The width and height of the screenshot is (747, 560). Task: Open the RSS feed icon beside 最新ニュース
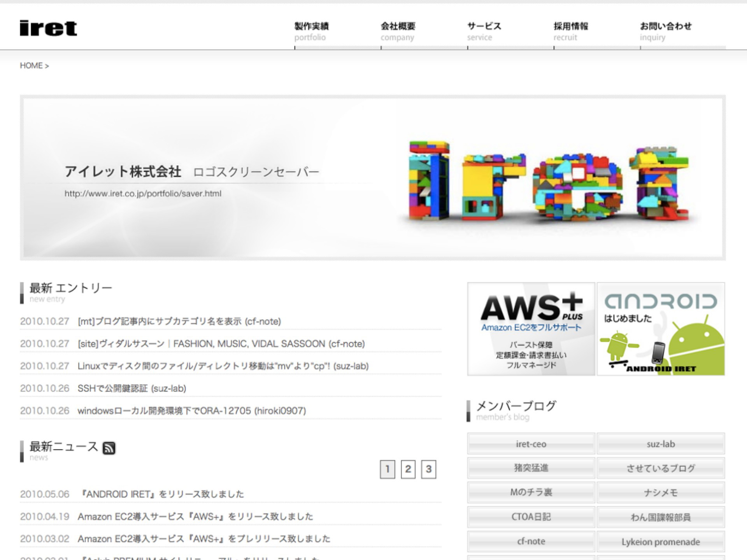click(x=109, y=448)
